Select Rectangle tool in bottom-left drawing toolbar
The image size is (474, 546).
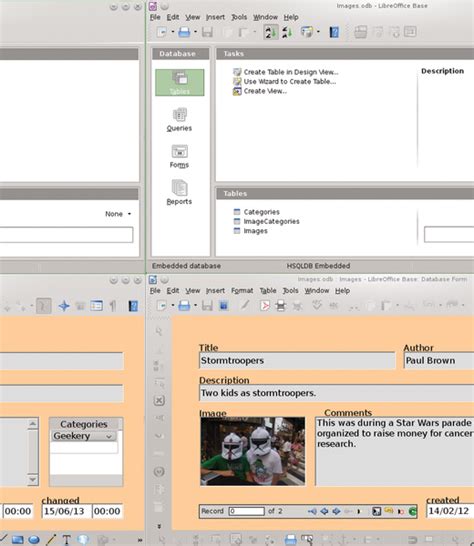pyautogui.click(x=18, y=540)
